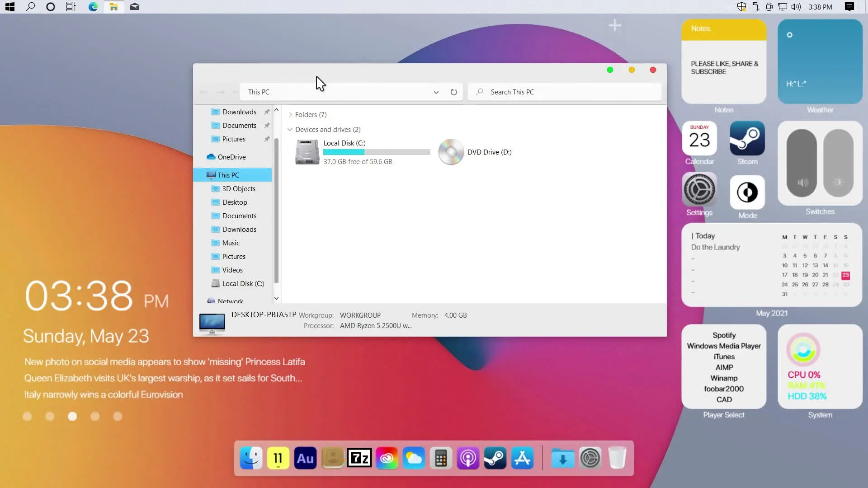Screen dimensions: 868x488
Task: Collapse the Devices and drives group
Action: pos(290,130)
